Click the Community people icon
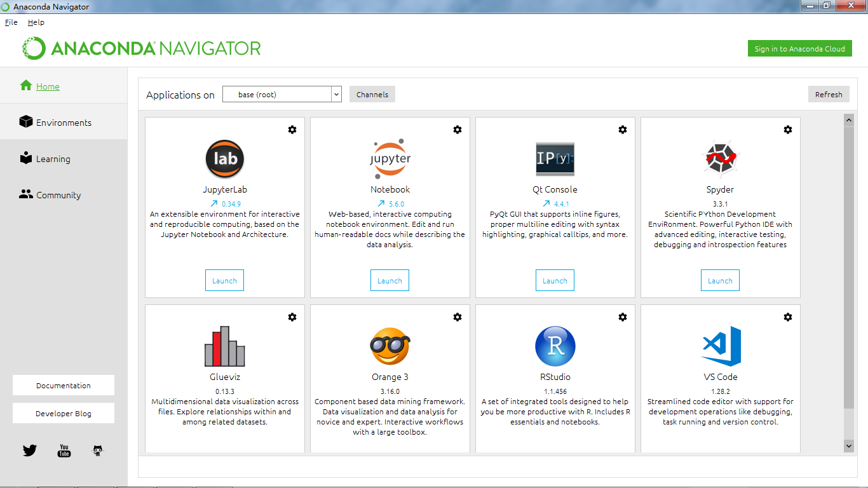 [26, 194]
